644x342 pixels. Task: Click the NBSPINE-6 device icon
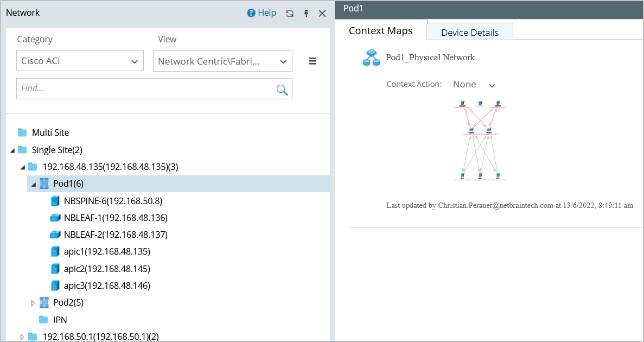[54, 201]
